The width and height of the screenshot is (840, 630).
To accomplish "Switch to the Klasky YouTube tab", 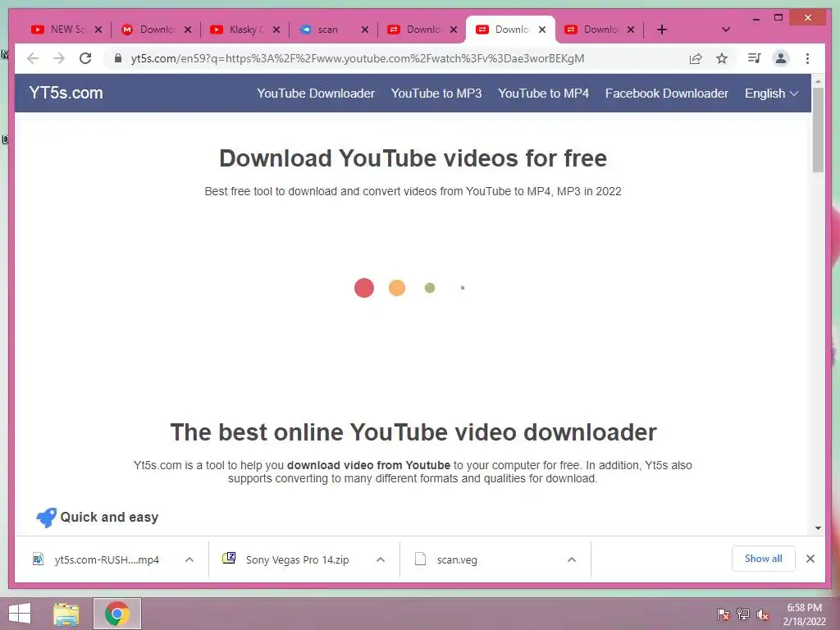I will tap(244, 30).
